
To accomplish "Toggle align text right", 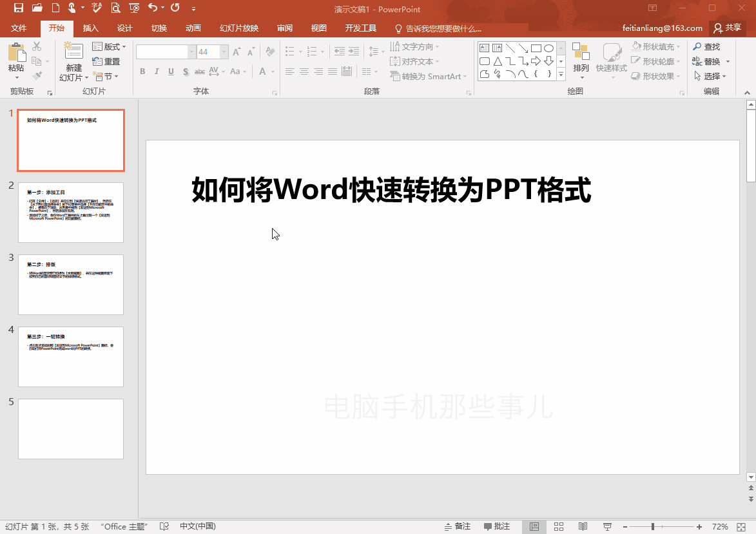I will tap(318, 72).
